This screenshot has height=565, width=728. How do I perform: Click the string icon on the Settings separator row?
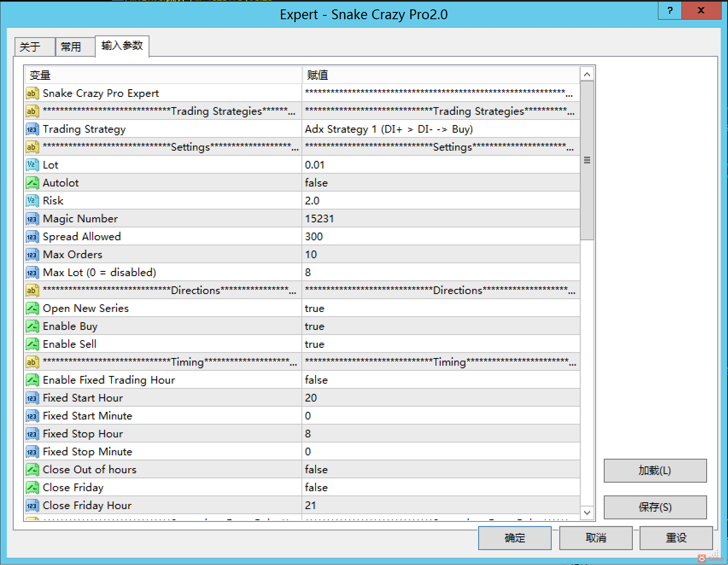click(32, 147)
